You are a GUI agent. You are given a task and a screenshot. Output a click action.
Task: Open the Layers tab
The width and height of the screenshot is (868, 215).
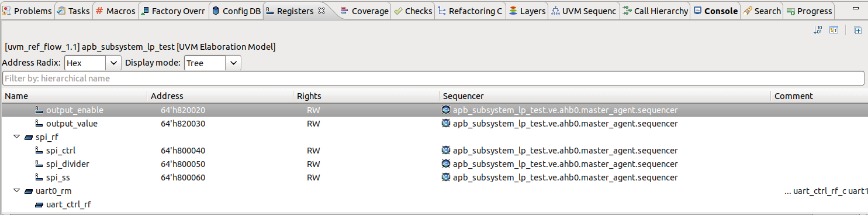[x=527, y=11]
